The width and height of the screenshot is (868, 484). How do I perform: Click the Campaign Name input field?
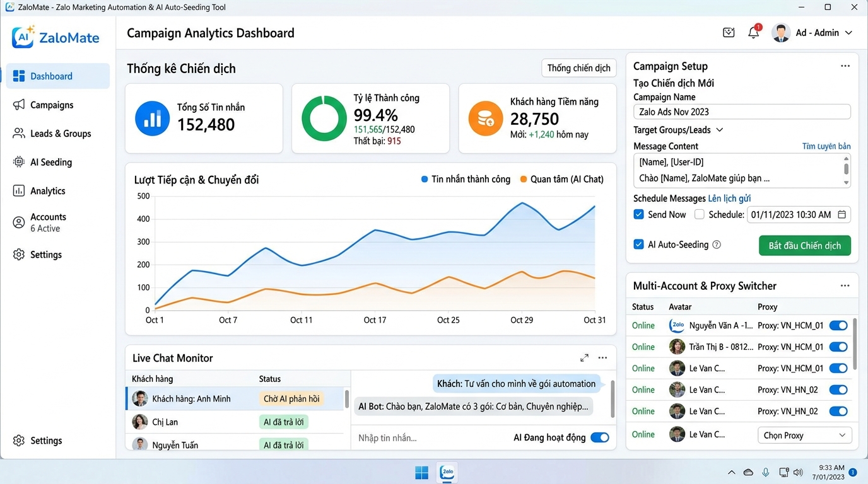(742, 112)
